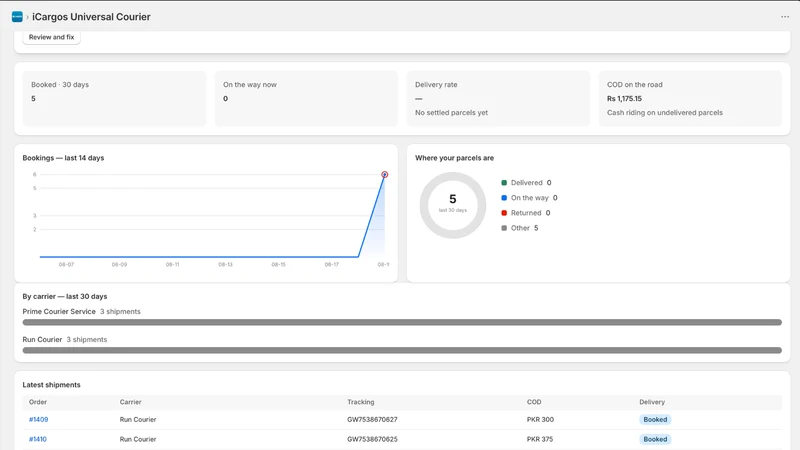Click the PKR 300 COD value

pos(540,419)
